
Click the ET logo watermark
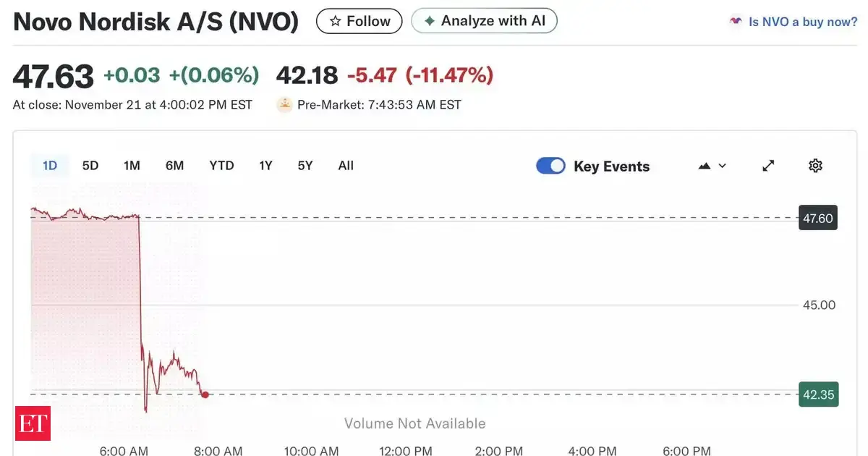[33, 423]
